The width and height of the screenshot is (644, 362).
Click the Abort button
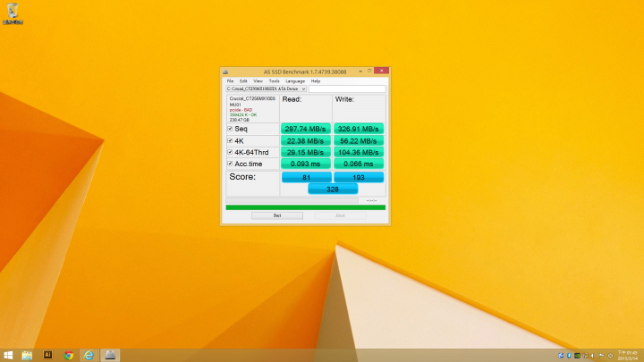[340, 215]
